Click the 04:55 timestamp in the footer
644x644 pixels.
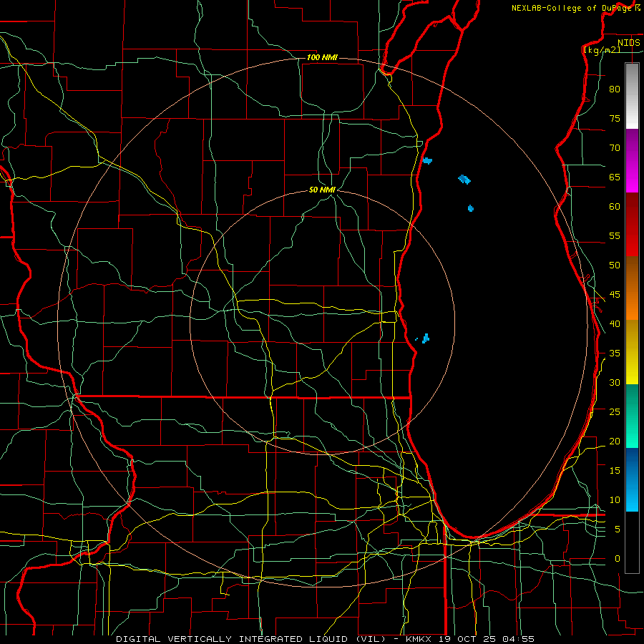click(519, 639)
